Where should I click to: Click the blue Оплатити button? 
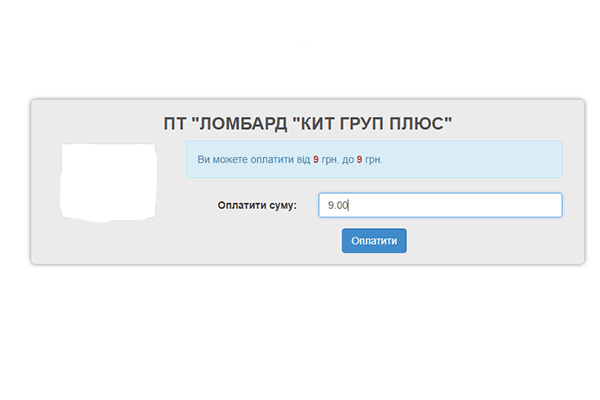(x=374, y=241)
